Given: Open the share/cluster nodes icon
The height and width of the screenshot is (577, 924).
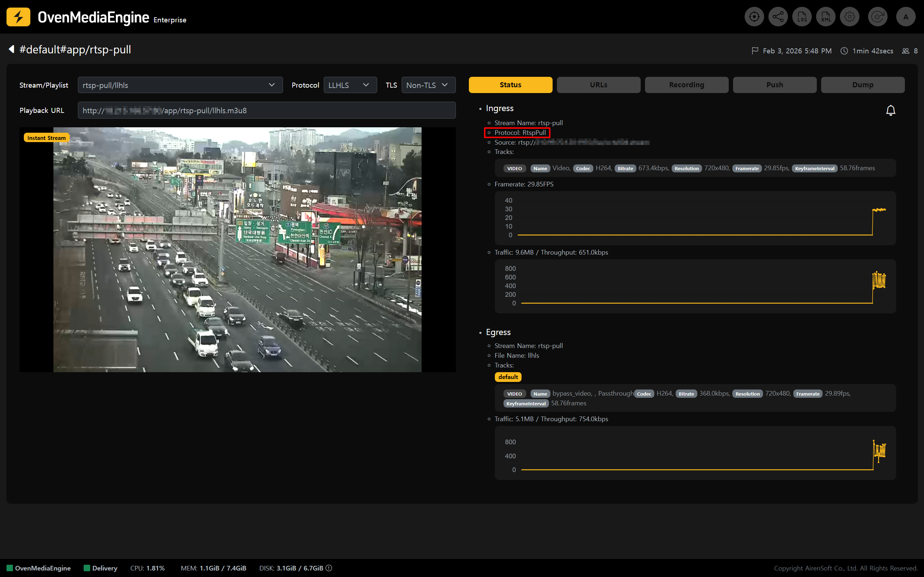Looking at the screenshot, I should pyautogui.click(x=778, y=17).
